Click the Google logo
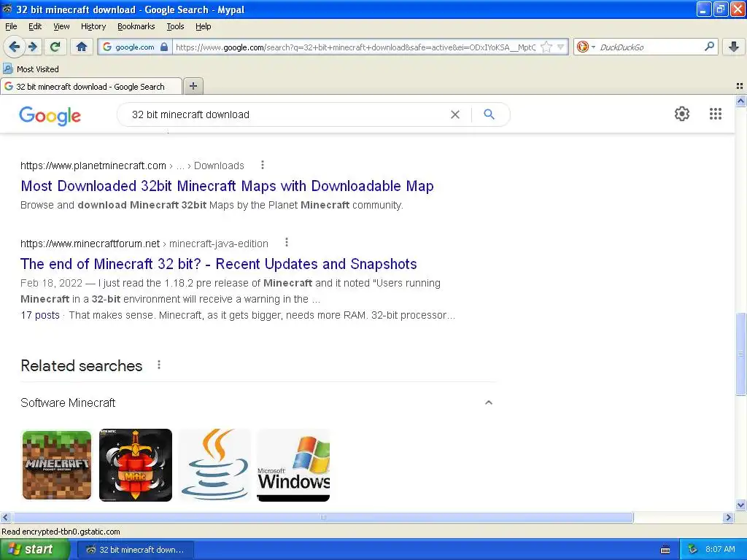Image resolution: width=747 pixels, height=560 pixels. [x=50, y=115]
